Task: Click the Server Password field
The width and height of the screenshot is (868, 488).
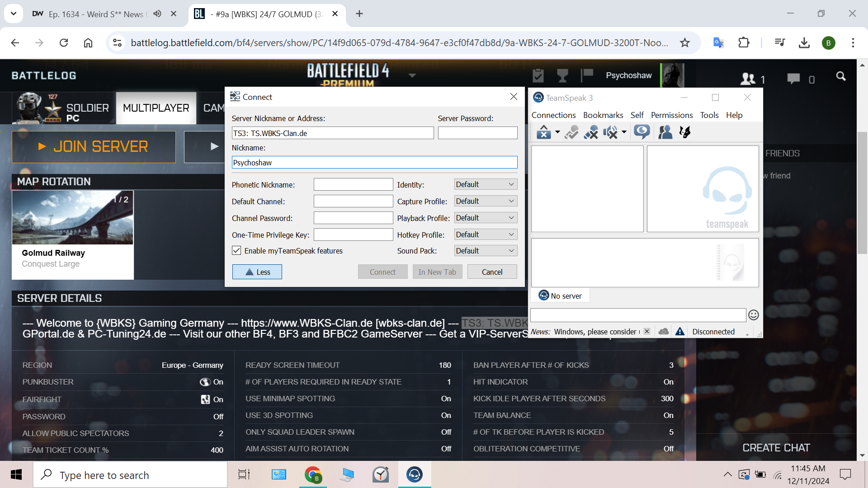Action: pyautogui.click(x=477, y=133)
